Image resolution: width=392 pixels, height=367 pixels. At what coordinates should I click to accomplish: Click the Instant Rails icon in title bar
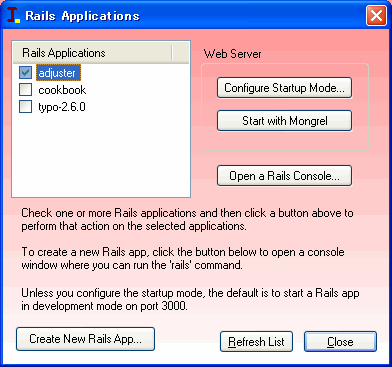[x=13, y=15]
